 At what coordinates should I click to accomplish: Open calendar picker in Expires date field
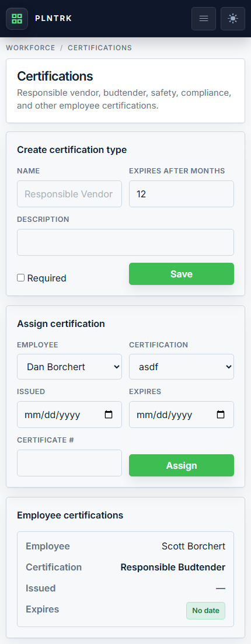(x=221, y=415)
